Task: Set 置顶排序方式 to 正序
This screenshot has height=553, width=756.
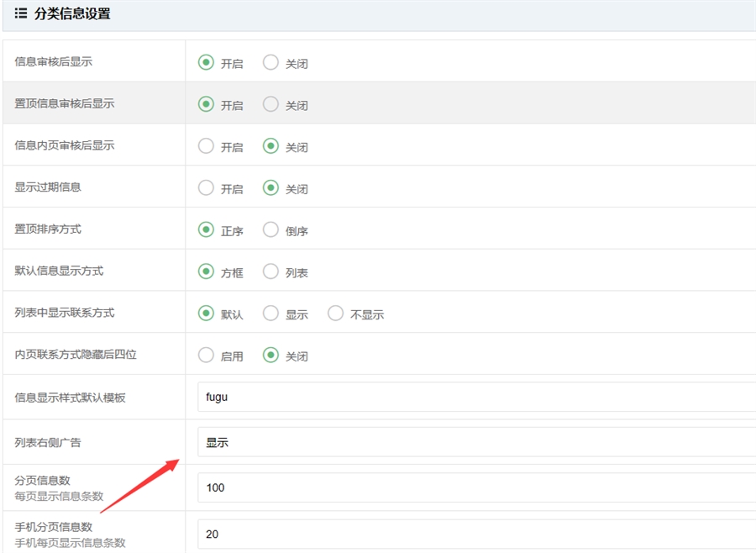Action: pyautogui.click(x=206, y=229)
